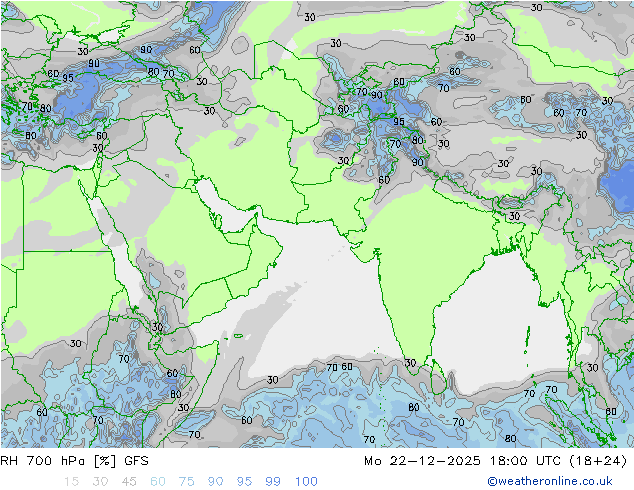
Task: Select legend value 45 in the color scale
Action: tap(129, 481)
